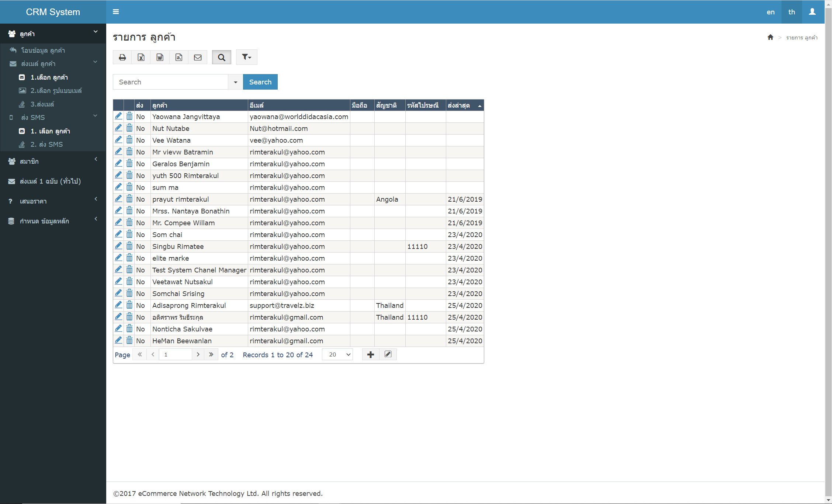Add a new record with plus button
Viewport: 832px width, 504px height.
coord(371,354)
